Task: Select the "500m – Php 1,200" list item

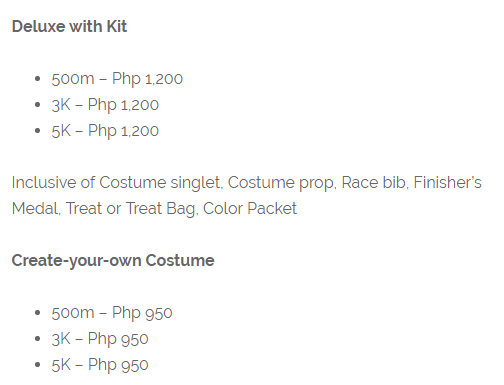Action: click(117, 79)
